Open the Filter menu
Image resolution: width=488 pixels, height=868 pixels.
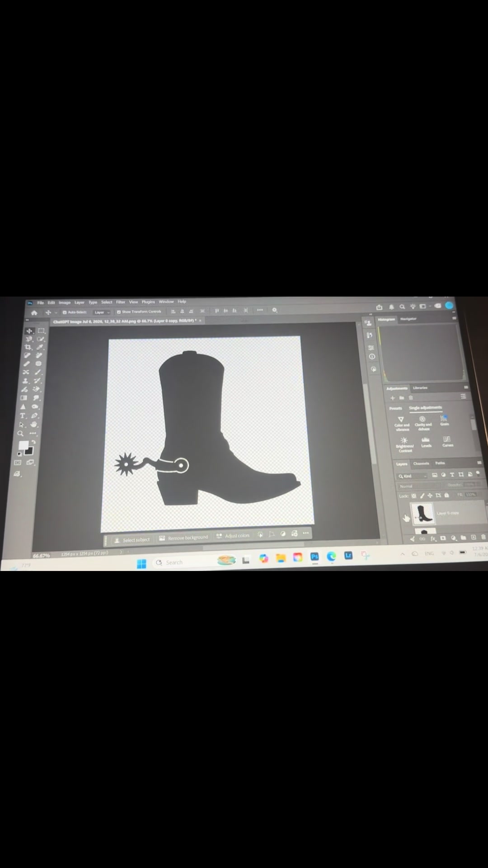tap(120, 302)
